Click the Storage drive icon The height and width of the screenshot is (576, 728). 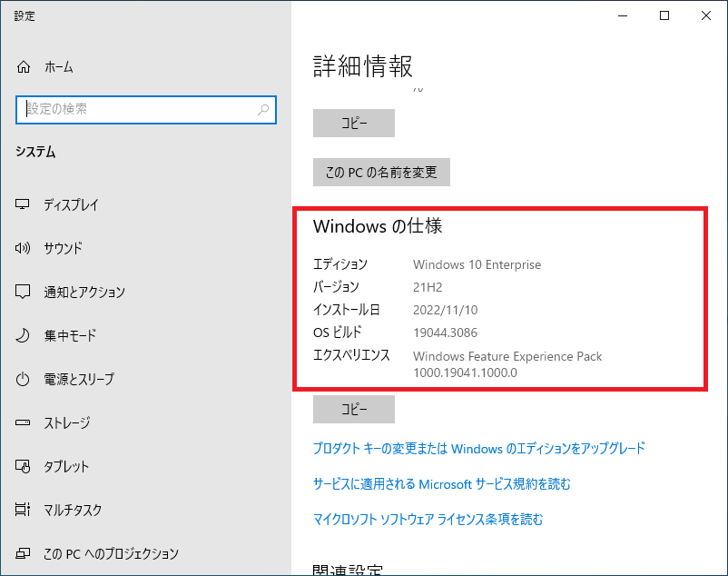pyautogui.click(x=23, y=422)
